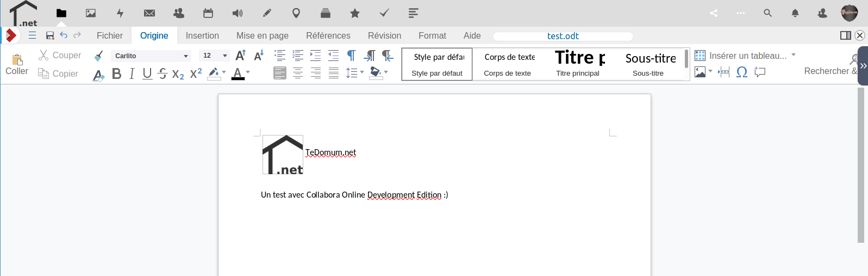The height and width of the screenshot is (276, 868).
Task: Switch to the Insertion tab
Action: pyautogui.click(x=202, y=36)
